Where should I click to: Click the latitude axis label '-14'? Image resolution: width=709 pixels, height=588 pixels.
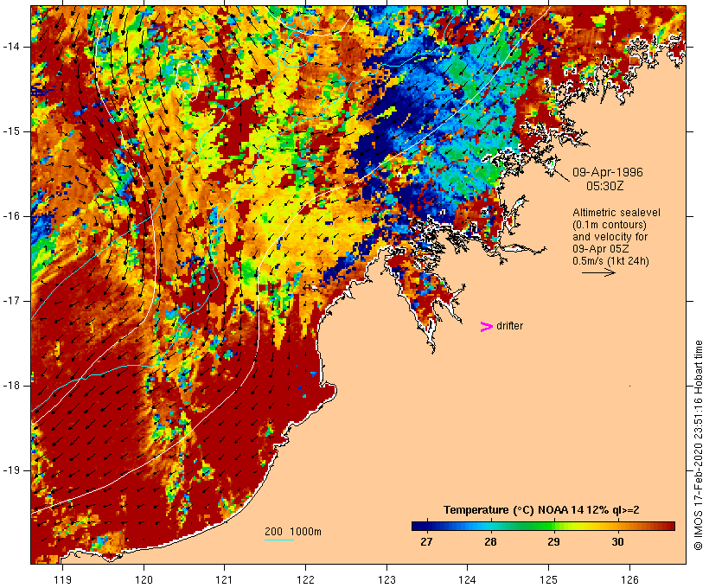coord(11,47)
